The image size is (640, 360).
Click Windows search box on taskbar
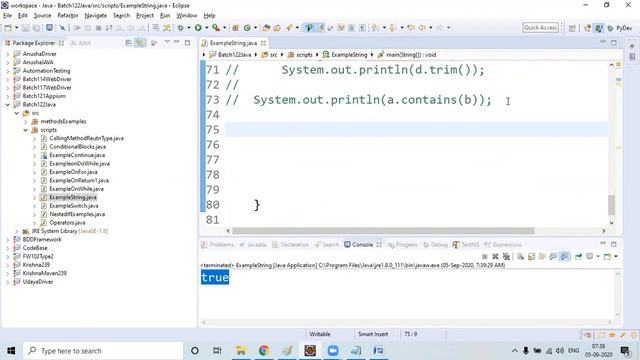(103, 351)
